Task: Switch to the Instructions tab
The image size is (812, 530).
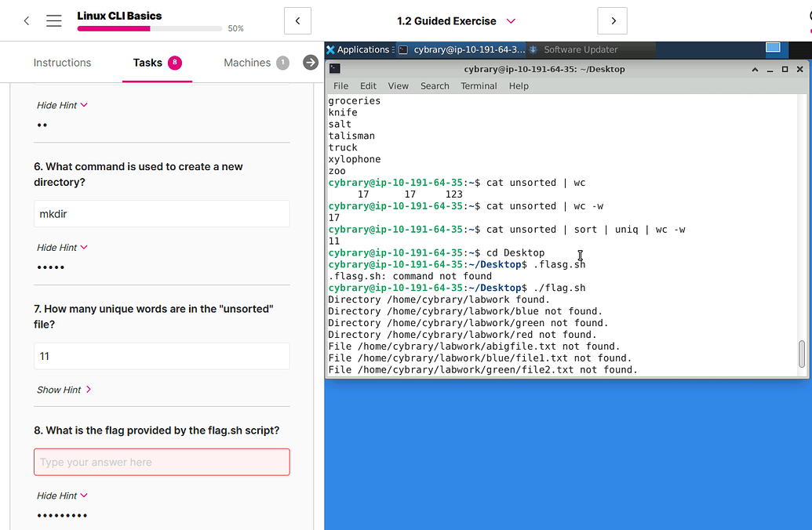Action: [62, 62]
